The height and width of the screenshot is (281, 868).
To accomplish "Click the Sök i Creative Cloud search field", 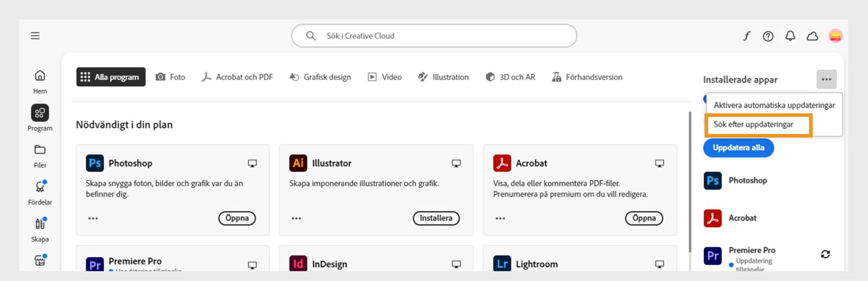I will coord(434,36).
